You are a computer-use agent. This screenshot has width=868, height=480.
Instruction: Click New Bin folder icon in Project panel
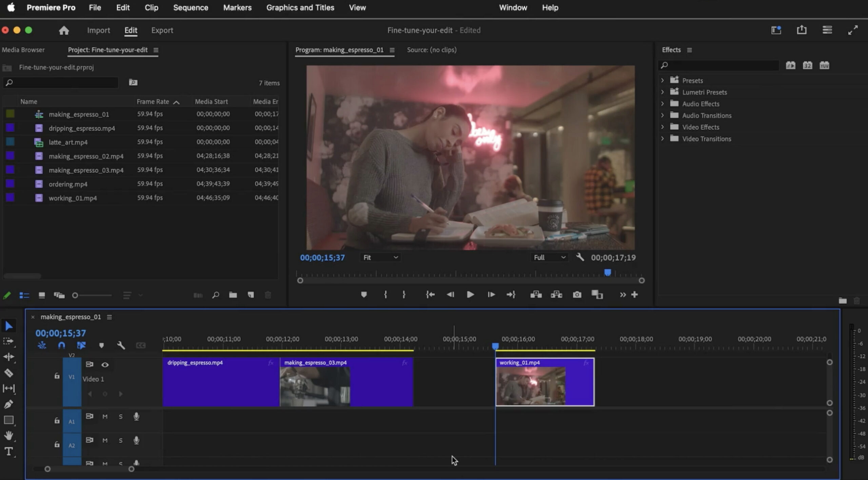tap(233, 295)
